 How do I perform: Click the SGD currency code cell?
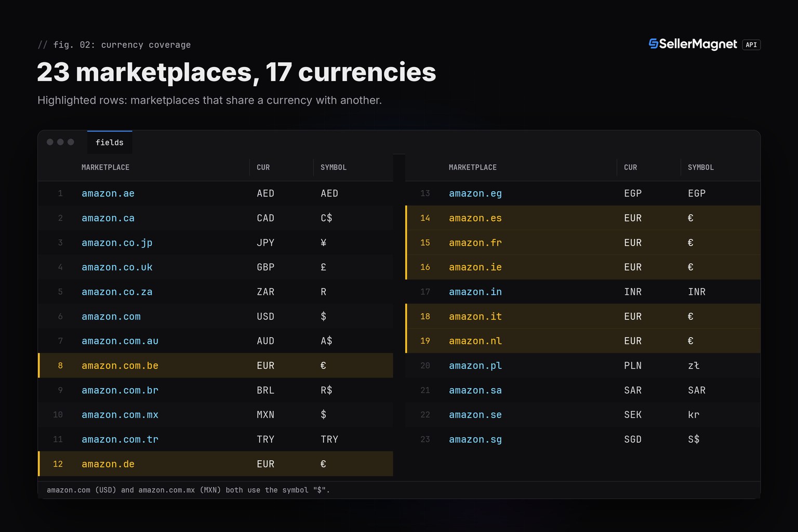[633, 440]
